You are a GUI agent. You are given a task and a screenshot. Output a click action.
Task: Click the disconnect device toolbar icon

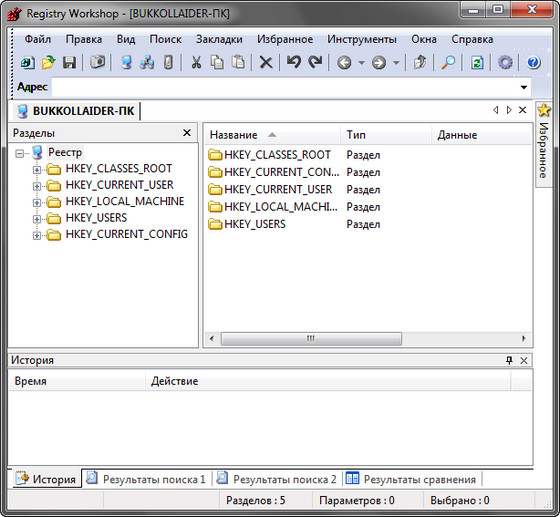[x=168, y=63]
